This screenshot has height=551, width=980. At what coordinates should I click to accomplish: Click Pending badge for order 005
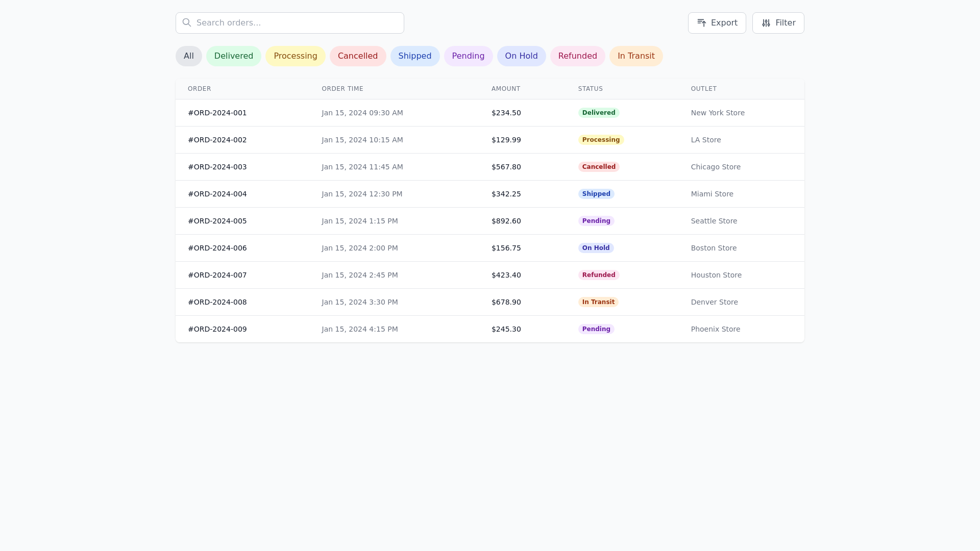(596, 221)
